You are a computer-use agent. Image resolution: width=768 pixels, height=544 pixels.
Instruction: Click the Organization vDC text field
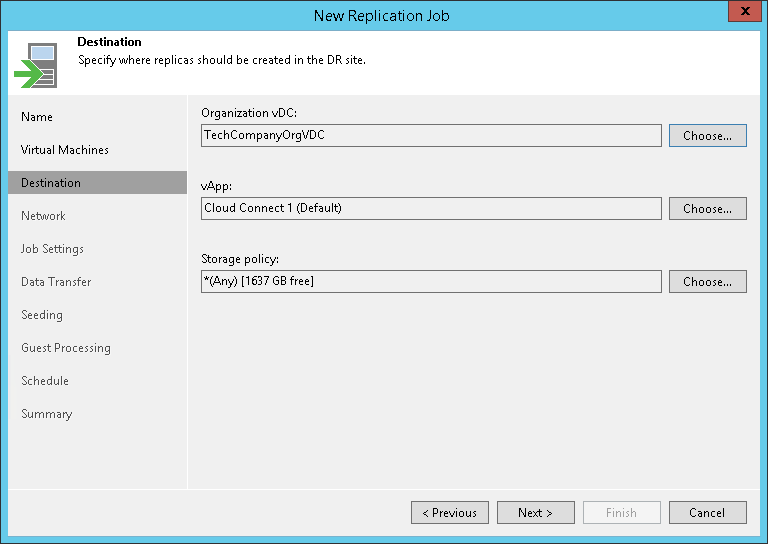click(x=431, y=136)
